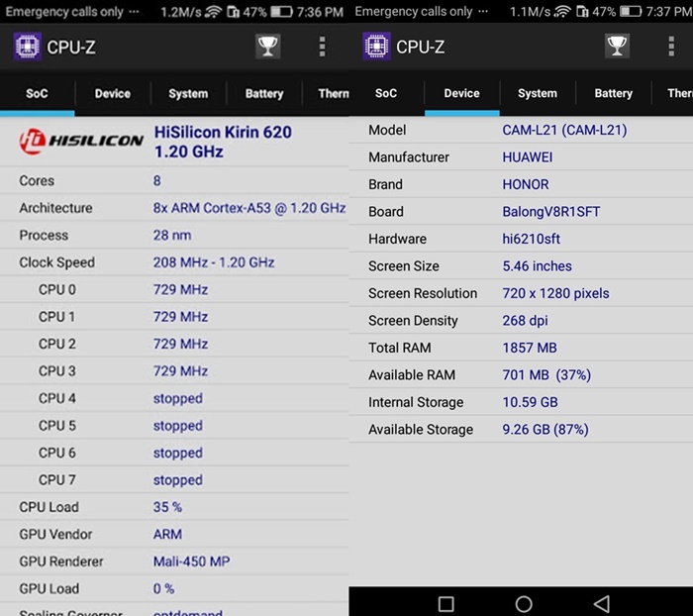Tap the CPU 4 stopped value
This screenshot has width=693, height=616.
(x=178, y=398)
